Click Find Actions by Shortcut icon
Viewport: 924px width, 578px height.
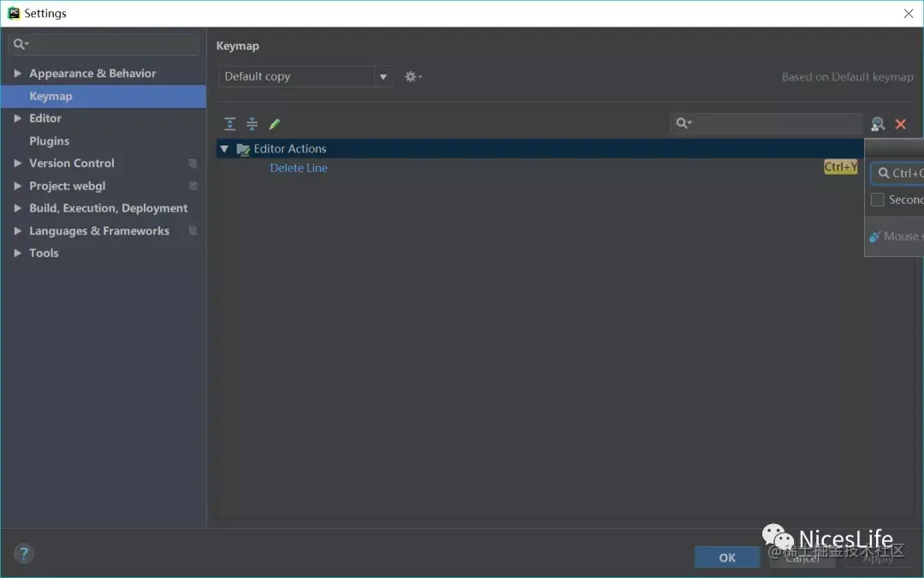(x=878, y=124)
